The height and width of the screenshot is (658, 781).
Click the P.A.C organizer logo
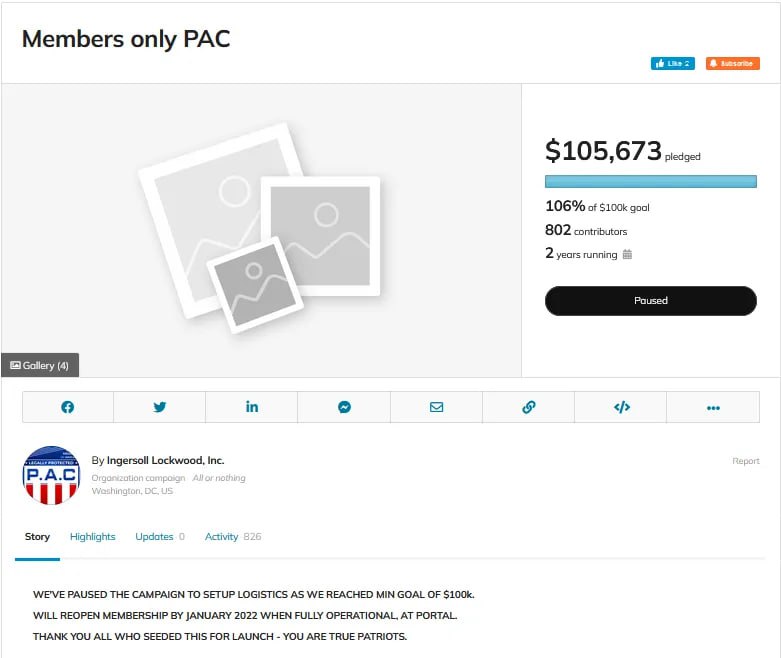[51, 475]
